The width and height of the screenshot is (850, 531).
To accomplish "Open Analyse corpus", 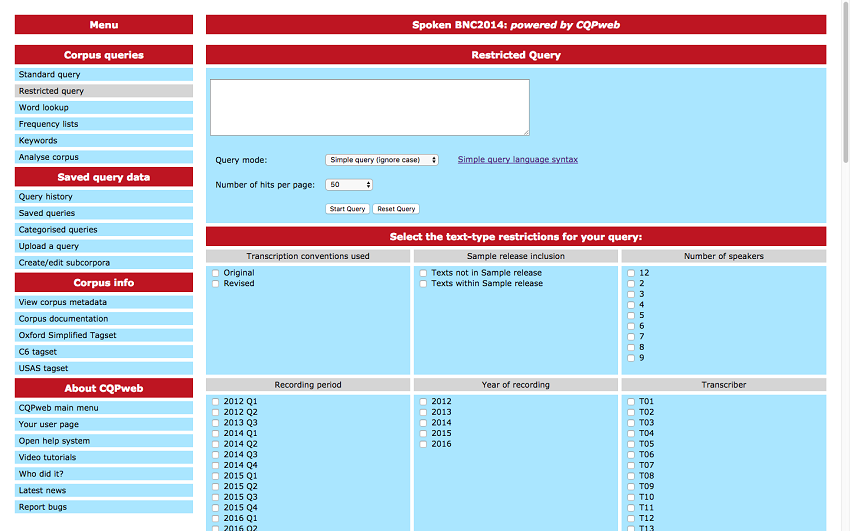I will 104,157.
